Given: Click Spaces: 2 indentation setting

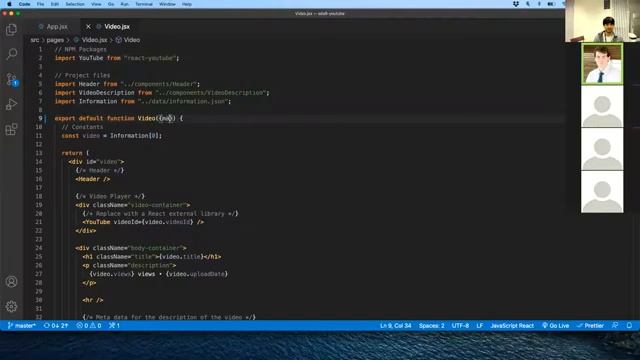Looking at the screenshot, I should pyautogui.click(x=431, y=326).
